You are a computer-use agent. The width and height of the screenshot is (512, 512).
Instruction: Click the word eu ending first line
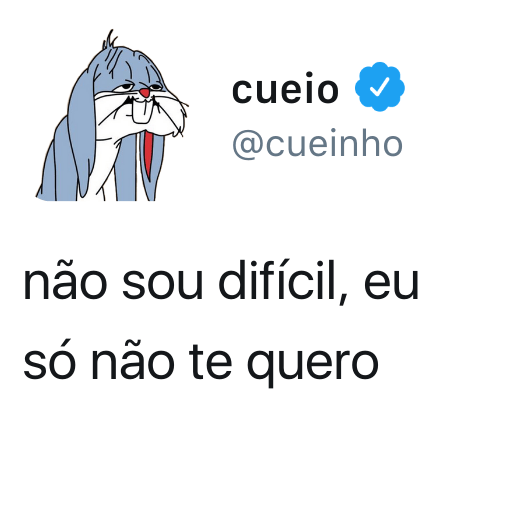pyautogui.click(x=391, y=286)
